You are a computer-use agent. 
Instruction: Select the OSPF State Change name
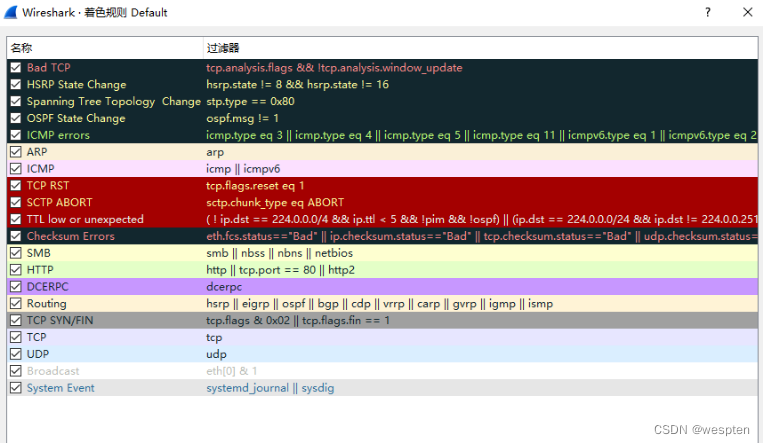76,118
